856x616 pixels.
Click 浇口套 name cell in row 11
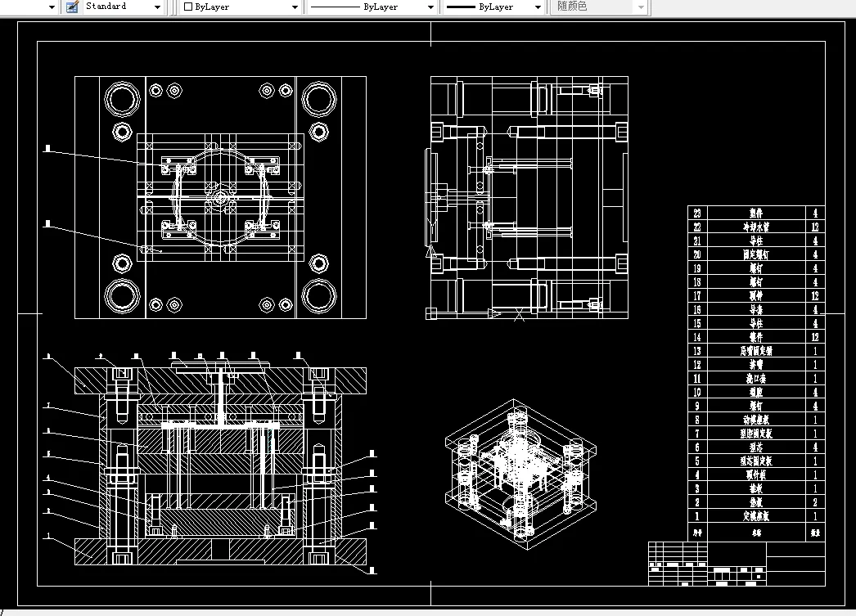(x=756, y=378)
